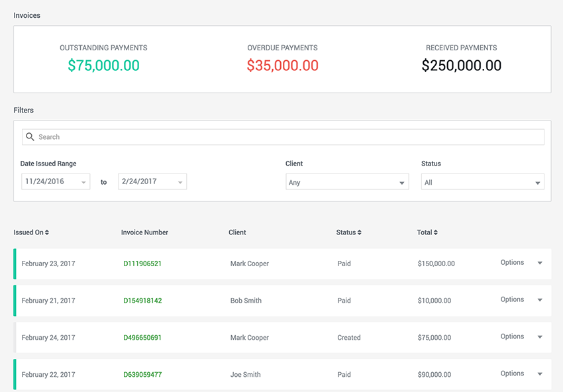Open options arrow for invoice D111906521
Screen dimensions: 563x392
[x=540, y=263]
